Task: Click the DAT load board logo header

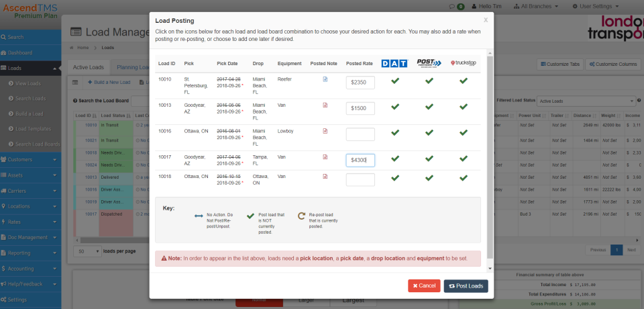Action: coord(394,63)
